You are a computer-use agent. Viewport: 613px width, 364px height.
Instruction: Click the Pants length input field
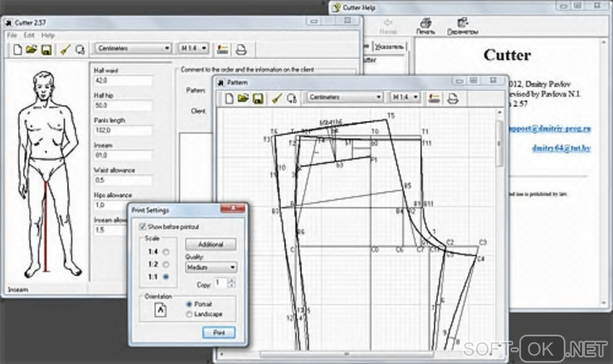pyautogui.click(x=123, y=130)
